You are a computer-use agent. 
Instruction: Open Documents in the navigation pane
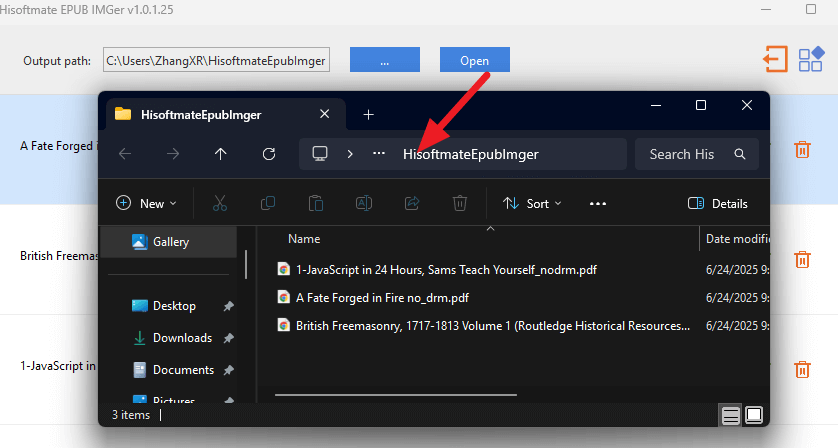point(174,370)
